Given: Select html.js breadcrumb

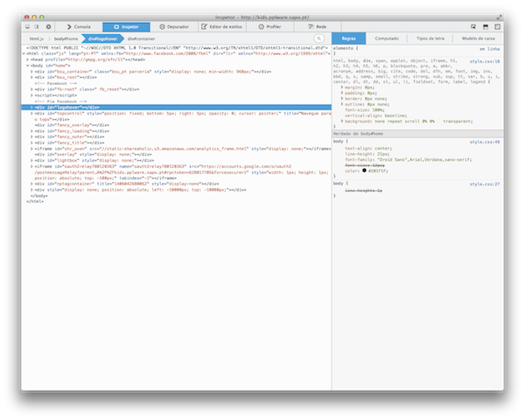Looking at the screenshot, I should [37, 38].
